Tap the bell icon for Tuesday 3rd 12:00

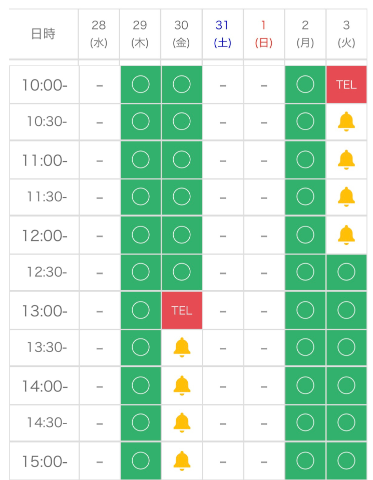[346, 235]
